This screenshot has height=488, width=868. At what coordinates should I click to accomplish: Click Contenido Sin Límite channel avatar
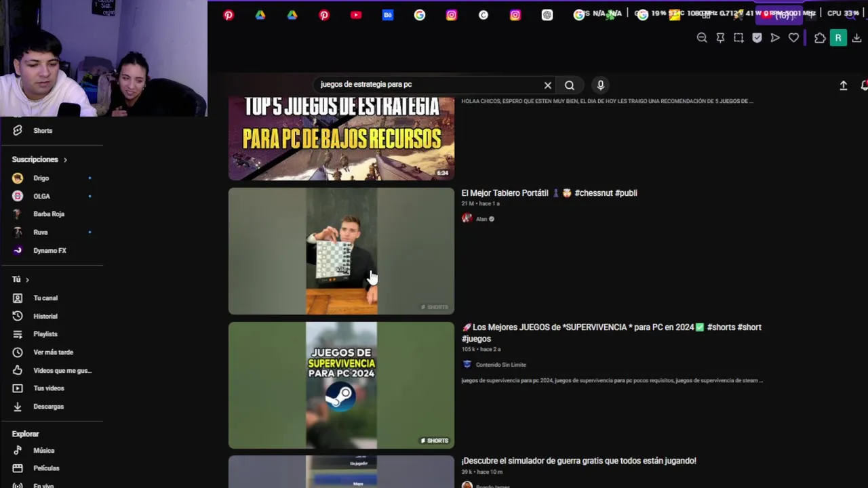(467, 364)
